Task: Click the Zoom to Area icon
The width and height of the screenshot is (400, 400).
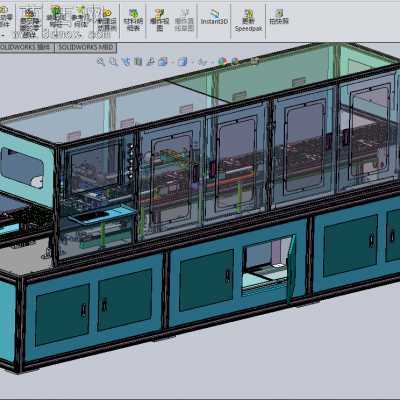Action: point(113,61)
